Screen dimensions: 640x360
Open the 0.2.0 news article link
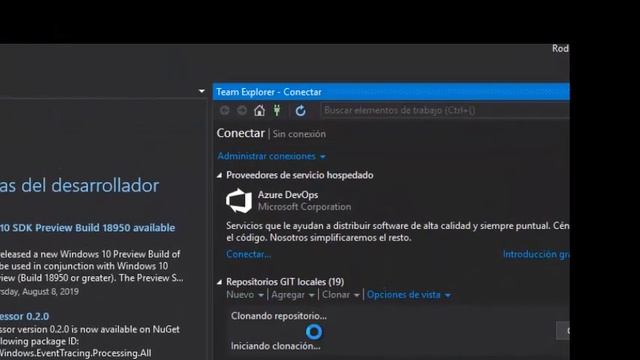(x=24, y=316)
